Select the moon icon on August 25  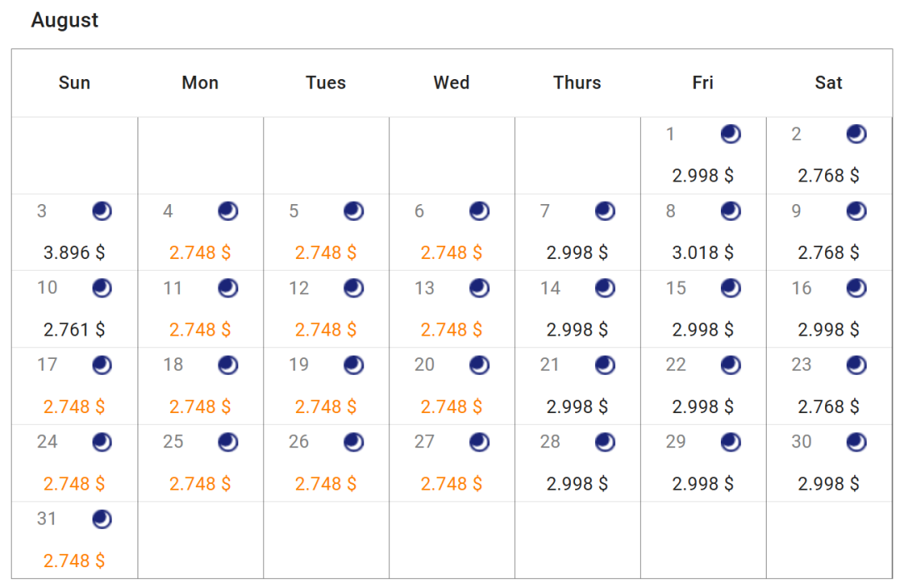tap(227, 442)
